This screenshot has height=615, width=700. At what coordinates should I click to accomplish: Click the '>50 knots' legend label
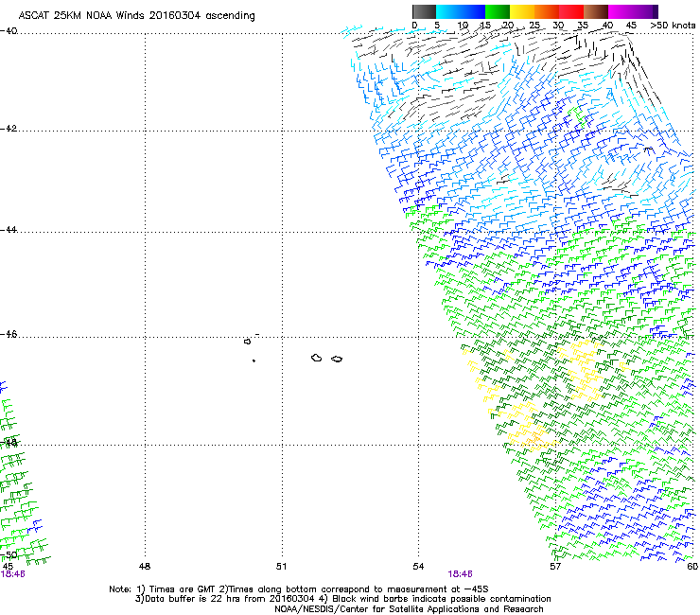coord(673,26)
